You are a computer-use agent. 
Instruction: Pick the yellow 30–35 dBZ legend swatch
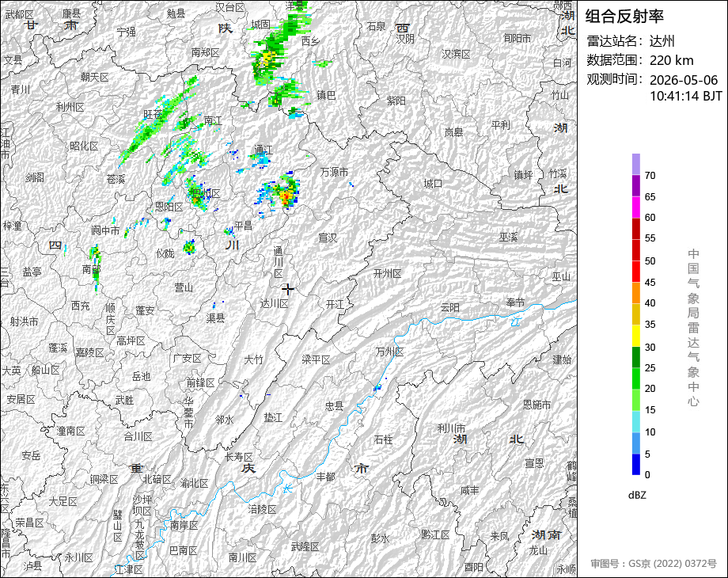coord(636,336)
